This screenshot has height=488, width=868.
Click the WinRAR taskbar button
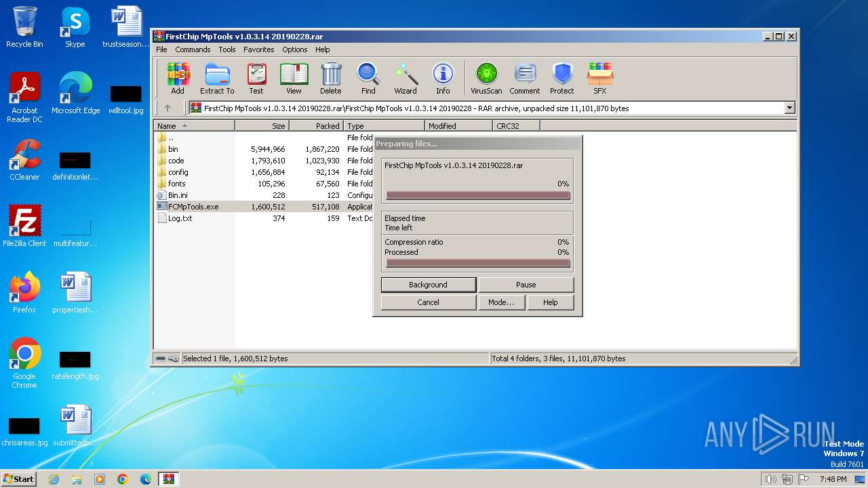coord(168,479)
